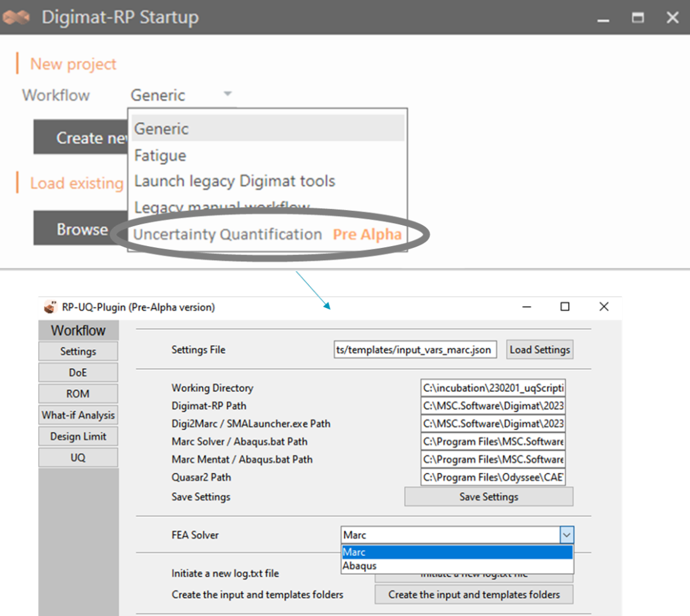Open the Workflow dropdown showing Generic
690x616 pixels.
[x=181, y=95]
